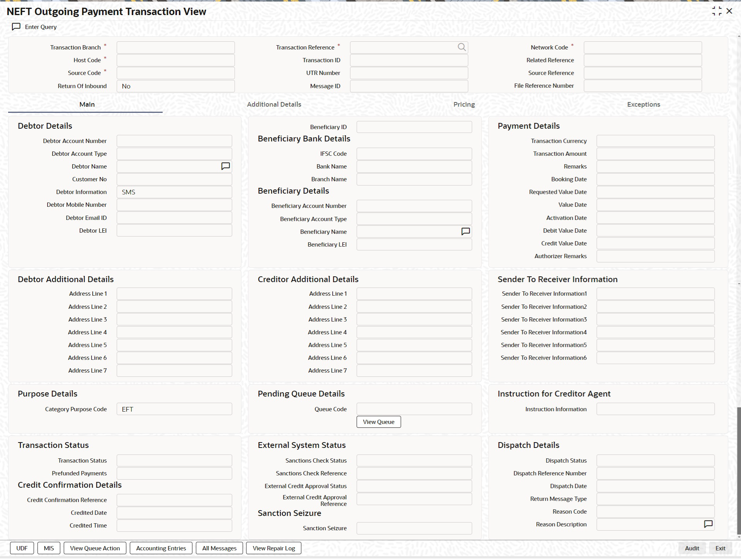Focus the Queue Code field
Viewport: 741px width, 560px height.
[x=414, y=409]
